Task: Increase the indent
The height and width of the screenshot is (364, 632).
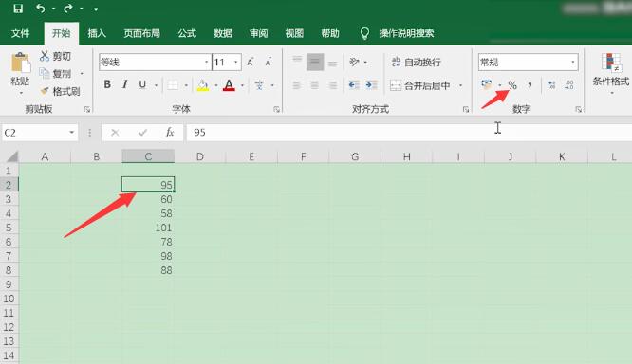Action: pos(371,85)
